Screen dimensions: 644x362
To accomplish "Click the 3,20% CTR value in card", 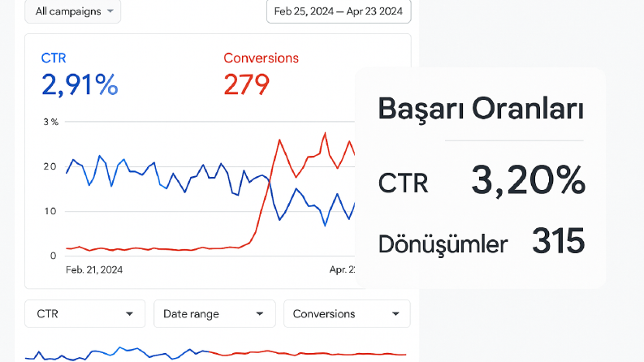I will [x=528, y=180].
